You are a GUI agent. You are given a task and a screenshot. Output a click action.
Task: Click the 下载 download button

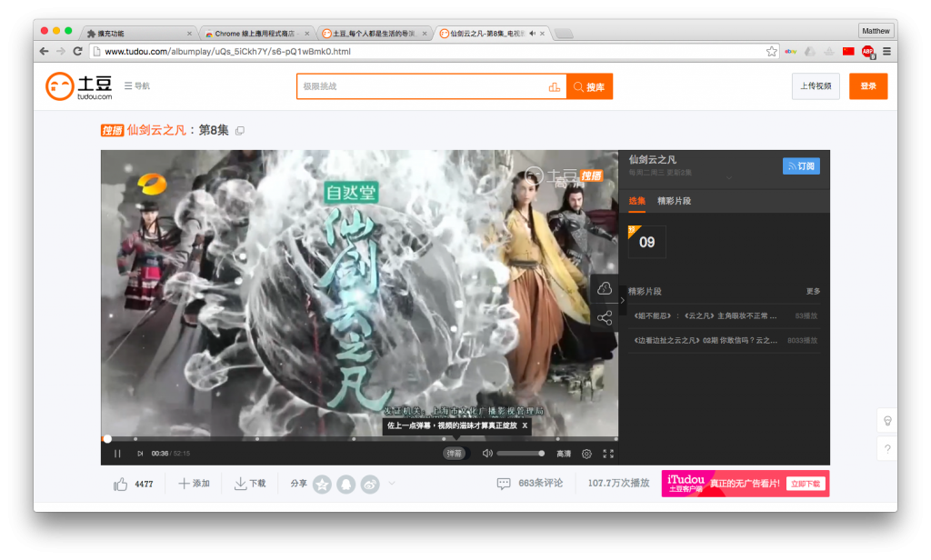coord(250,484)
